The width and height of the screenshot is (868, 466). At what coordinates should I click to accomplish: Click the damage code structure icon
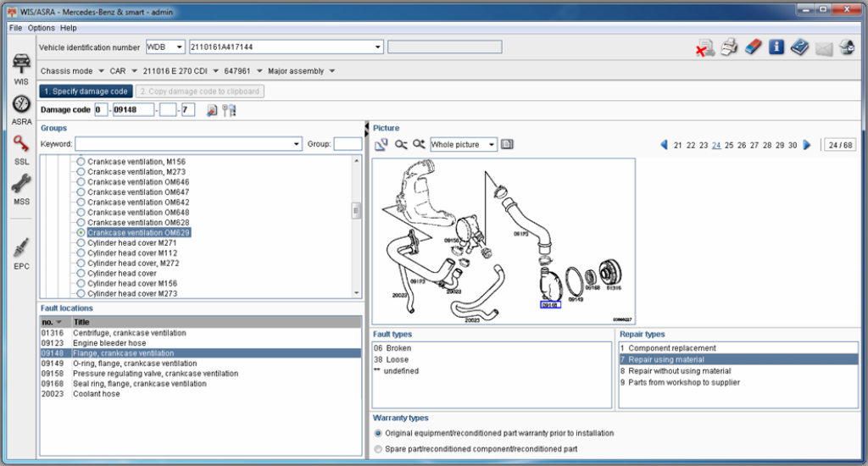click(229, 111)
